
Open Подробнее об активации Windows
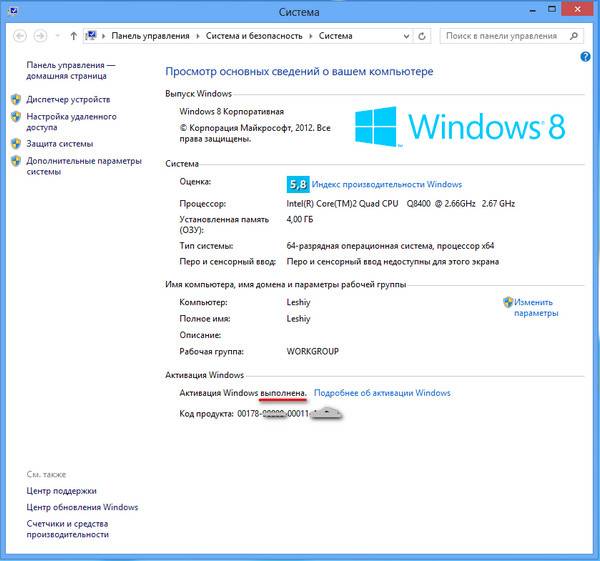coord(382,393)
